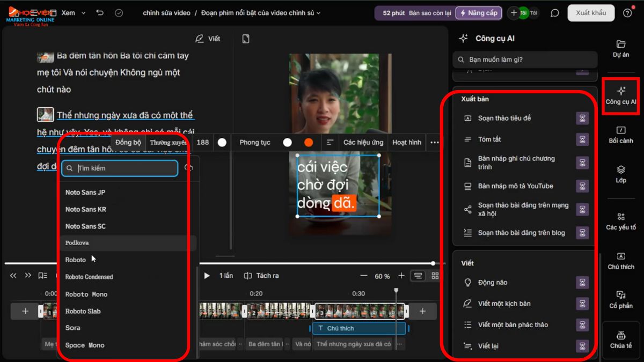Click the font upload icon beside search

189,168
